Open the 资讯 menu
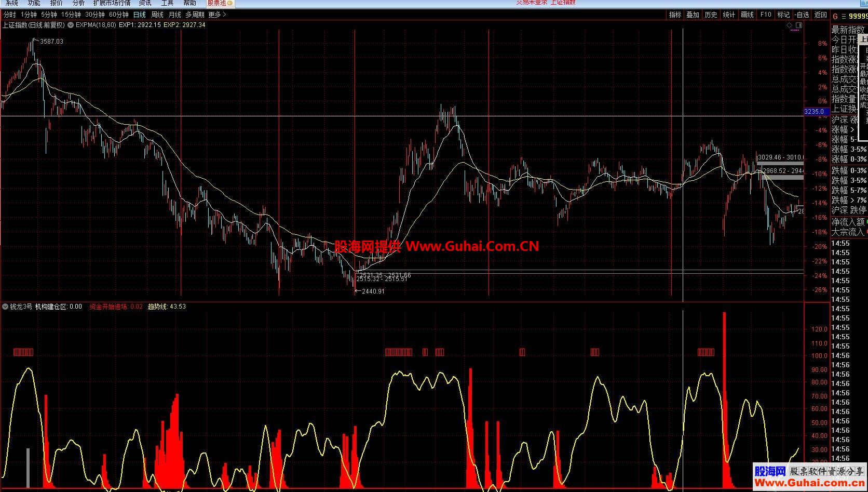This screenshot has width=868, height=492. [145, 3]
